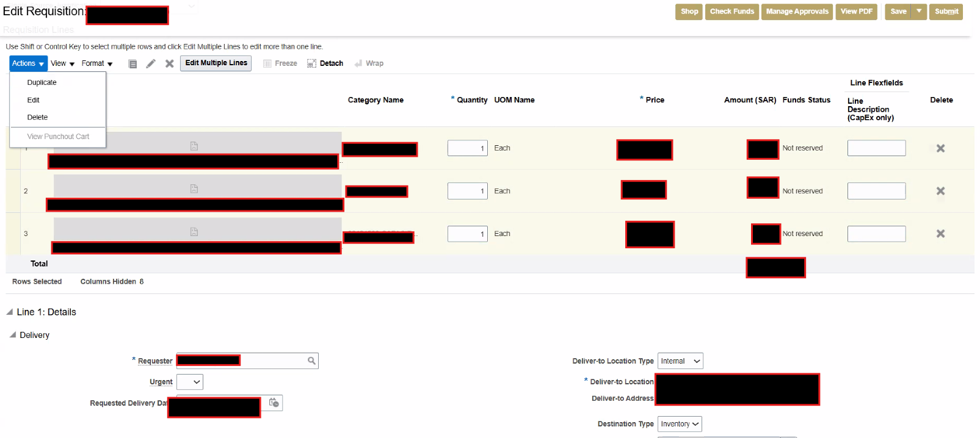
Task: Open the Actions dropdown menu
Action: click(x=28, y=63)
